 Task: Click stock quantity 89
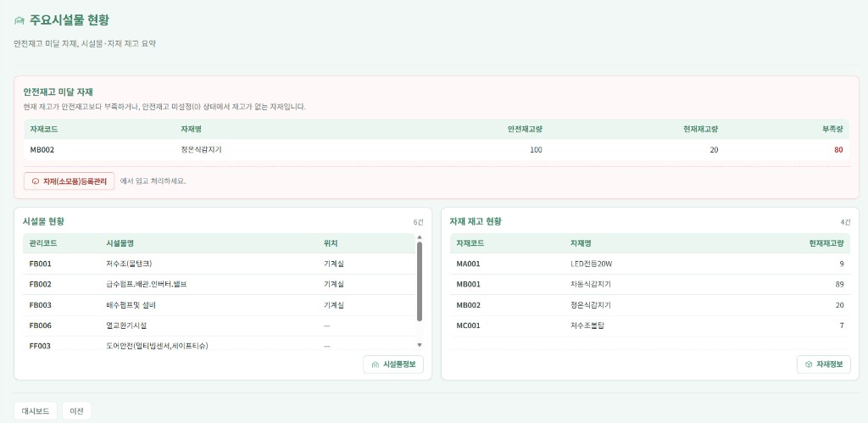tap(840, 284)
